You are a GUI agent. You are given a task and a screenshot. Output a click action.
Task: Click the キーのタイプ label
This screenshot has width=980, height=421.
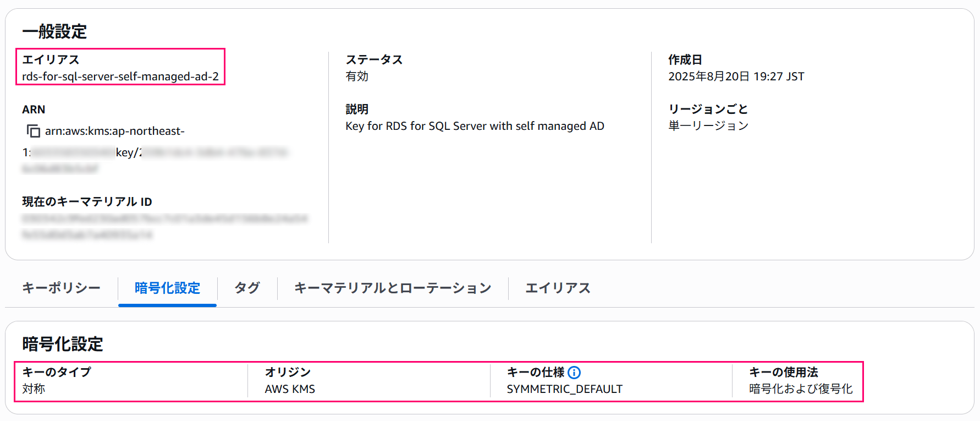click(57, 373)
